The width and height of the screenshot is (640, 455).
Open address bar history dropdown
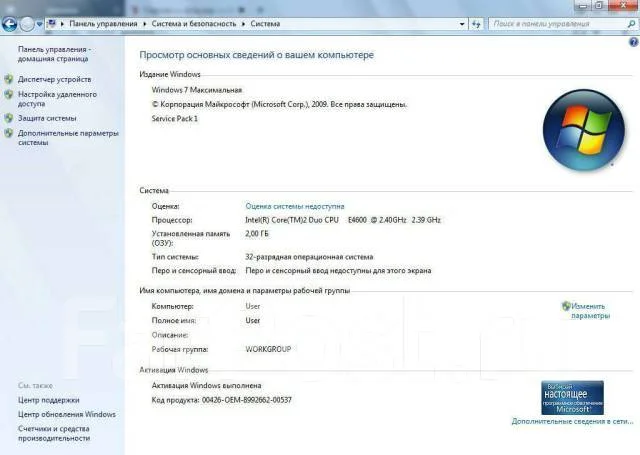click(462, 24)
